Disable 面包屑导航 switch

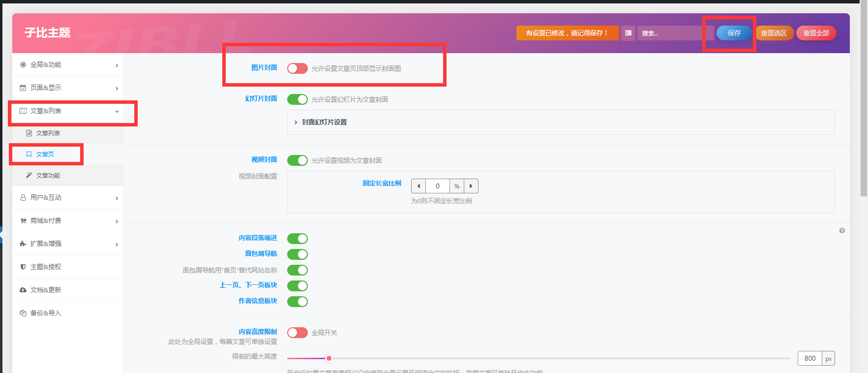click(x=298, y=254)
